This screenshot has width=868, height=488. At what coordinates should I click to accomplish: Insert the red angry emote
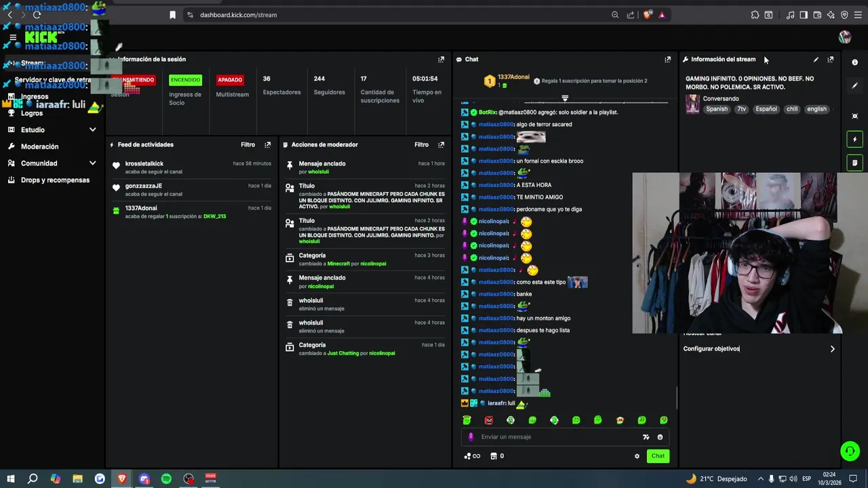[488, 420]
